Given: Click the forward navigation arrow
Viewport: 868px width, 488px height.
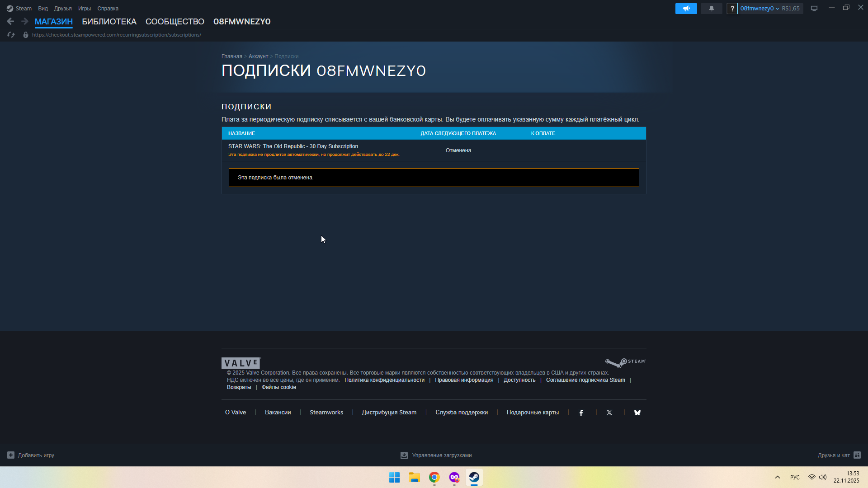Looking at the screenshot, I should (x=25, y=21).
